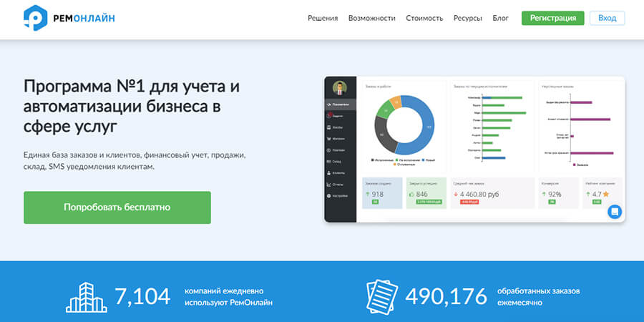Open Склад in the dashboard sidebar
This screenshot has height=322, width=644.
pos(341,162)
